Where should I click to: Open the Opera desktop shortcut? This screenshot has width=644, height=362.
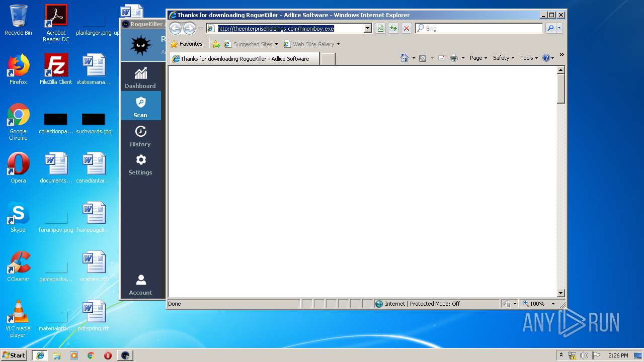coord(18,168)
